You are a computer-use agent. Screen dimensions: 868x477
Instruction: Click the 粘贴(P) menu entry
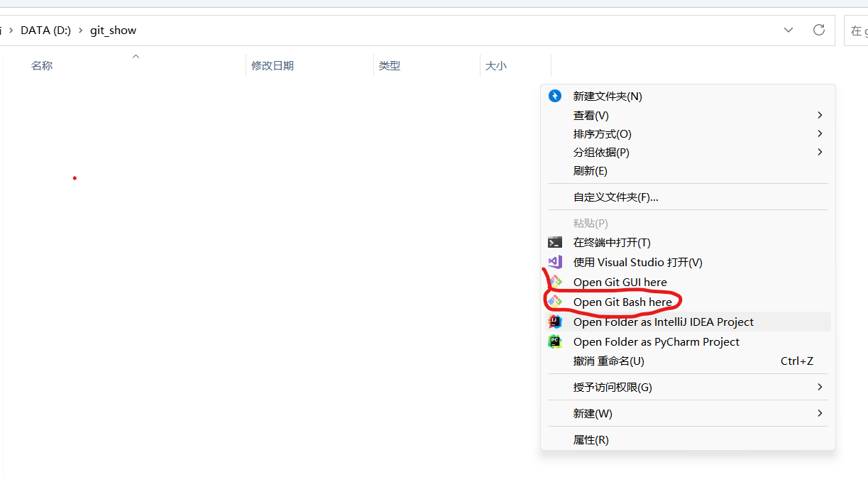pyautogui.click(x=688, y=223)
